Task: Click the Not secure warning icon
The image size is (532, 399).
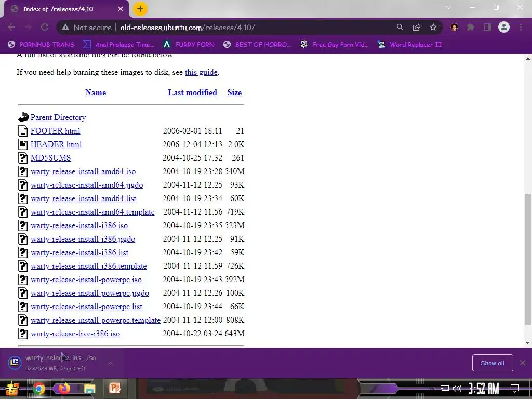Action: (x=65, y=28)
